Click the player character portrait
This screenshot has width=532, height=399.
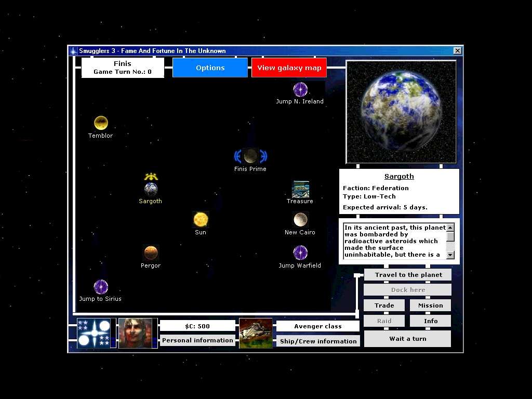pyautogui.click(x=136, y=333)
